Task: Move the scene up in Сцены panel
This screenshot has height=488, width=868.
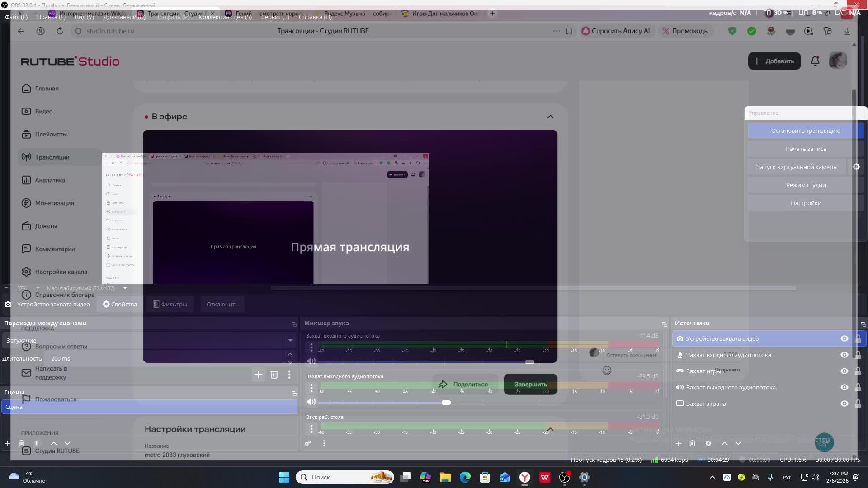Action: pos(54,443)
